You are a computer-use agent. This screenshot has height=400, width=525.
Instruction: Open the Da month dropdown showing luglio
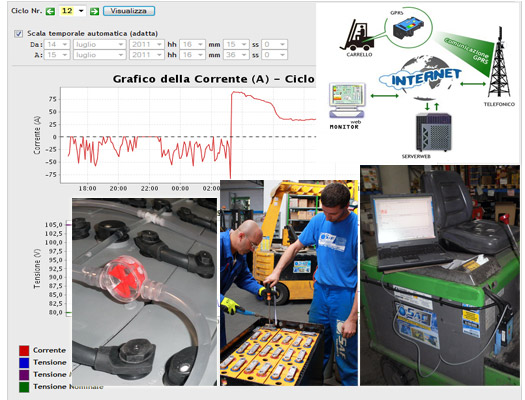(x=99, y=45)
